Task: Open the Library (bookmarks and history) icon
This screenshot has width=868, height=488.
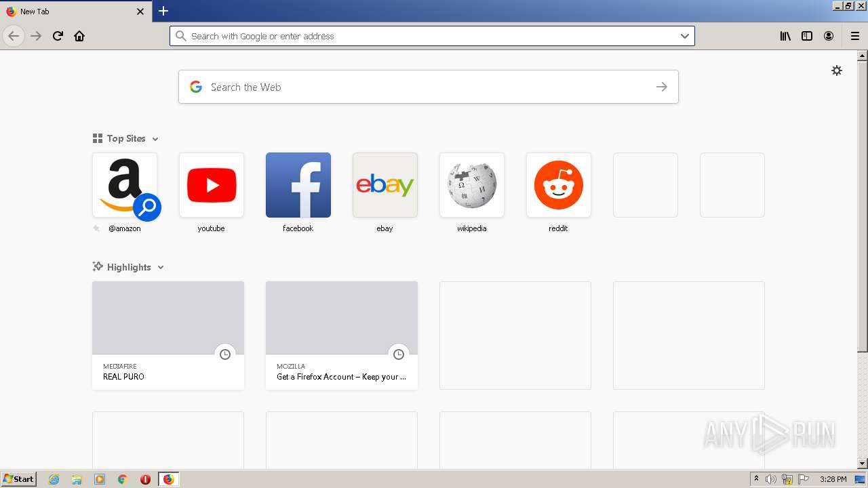Action: point(785,36)
